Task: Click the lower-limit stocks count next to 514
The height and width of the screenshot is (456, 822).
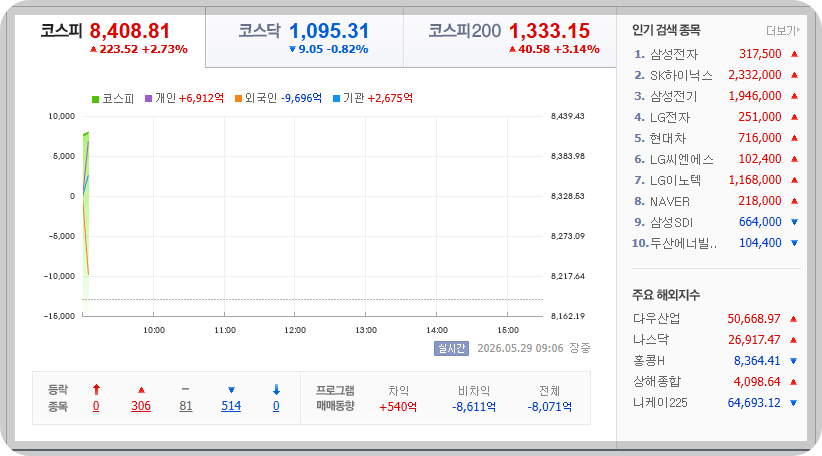Action: pyautogui.click(x=276, y=406)
